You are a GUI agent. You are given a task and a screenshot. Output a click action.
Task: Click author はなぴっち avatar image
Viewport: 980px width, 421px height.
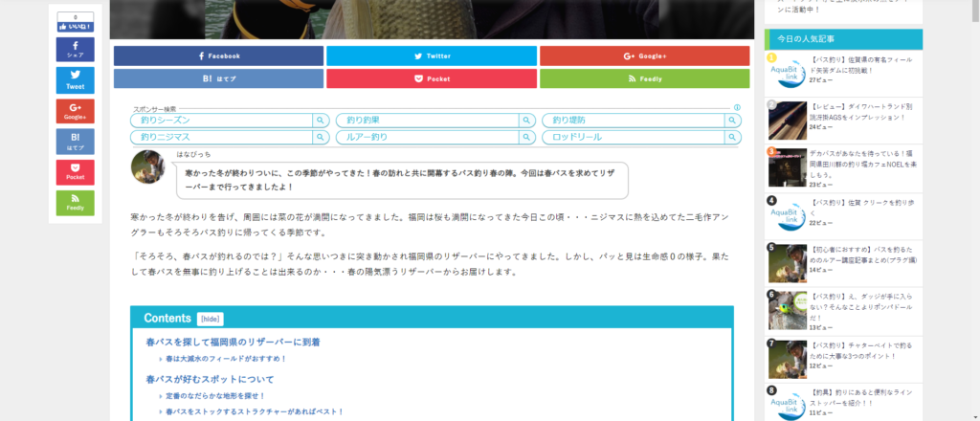click(x=148, y=167)
